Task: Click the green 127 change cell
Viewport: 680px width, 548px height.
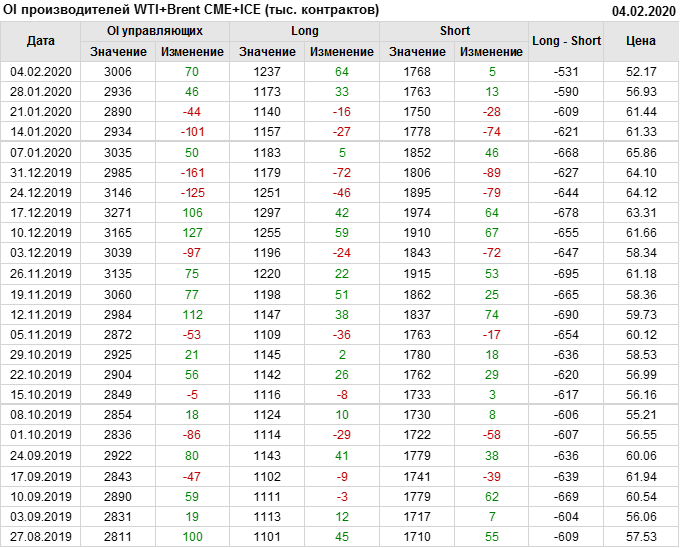Action: [x=192, y=232]
